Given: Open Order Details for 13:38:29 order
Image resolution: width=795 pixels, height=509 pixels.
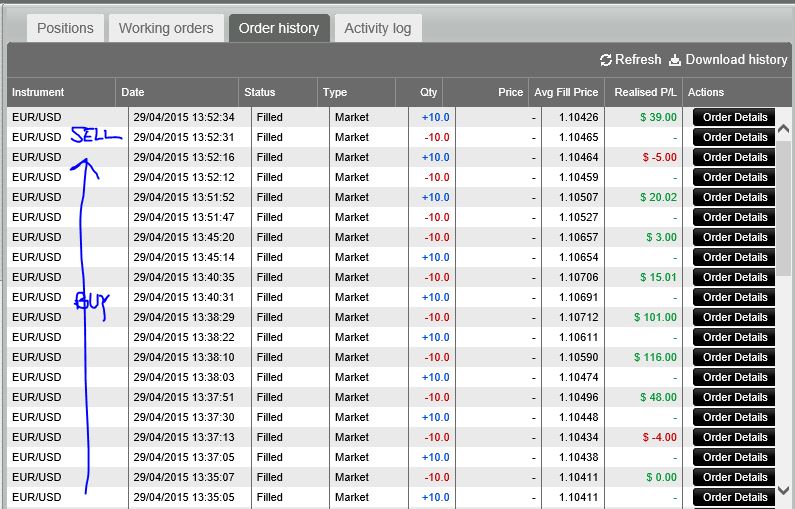Looking at the screenshot, I should 734,317.
